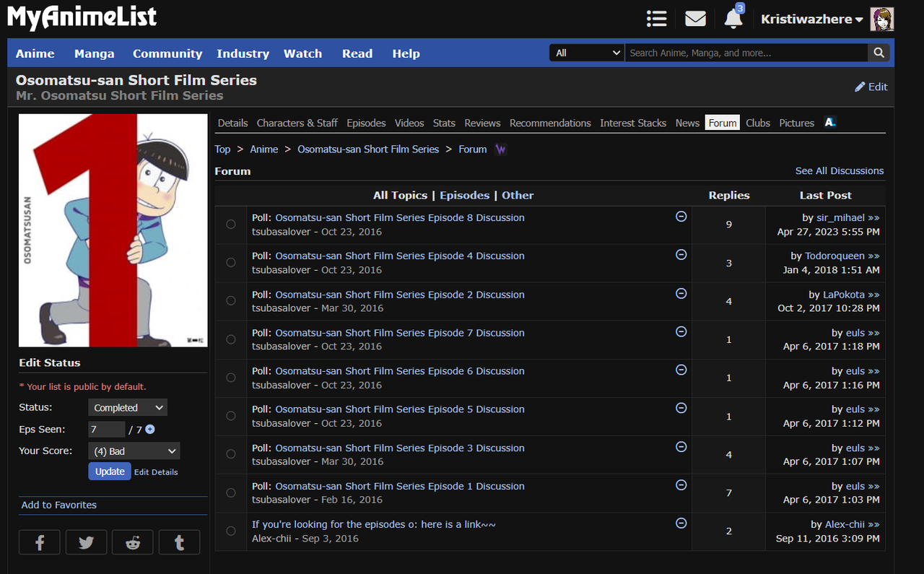Open the Your Score dropdown
924x574 pixels.
click(134, 451)
